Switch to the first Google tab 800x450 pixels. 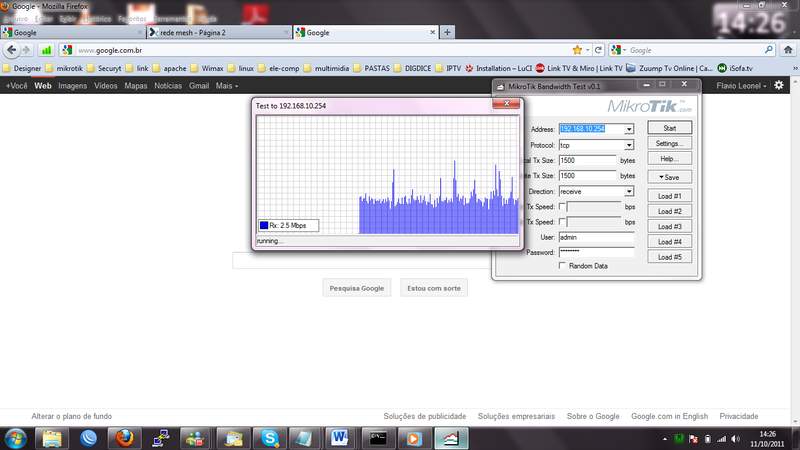pyautogui.click(x=73, y=32)
